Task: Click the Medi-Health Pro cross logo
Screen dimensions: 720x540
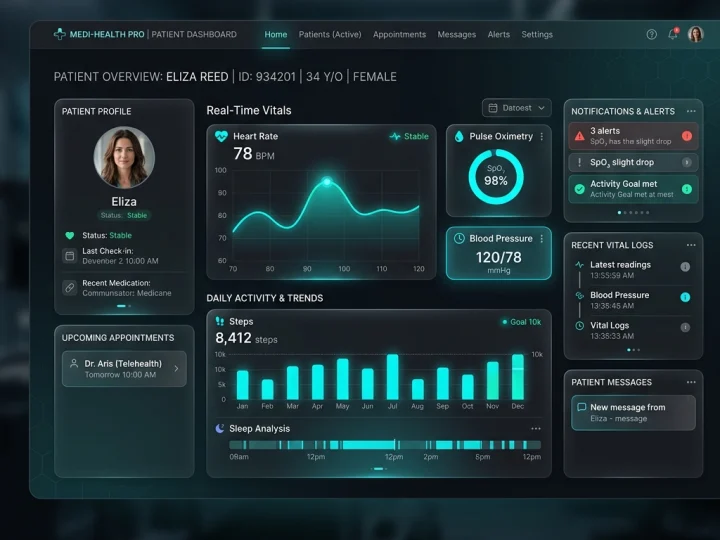Action: (60, 34)
